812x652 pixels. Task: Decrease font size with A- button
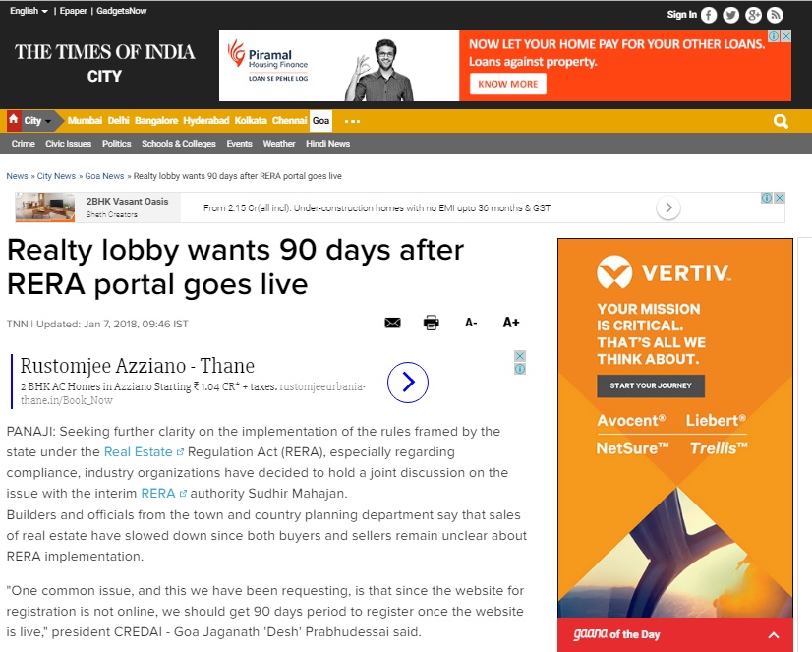click(x=471, y=323)
